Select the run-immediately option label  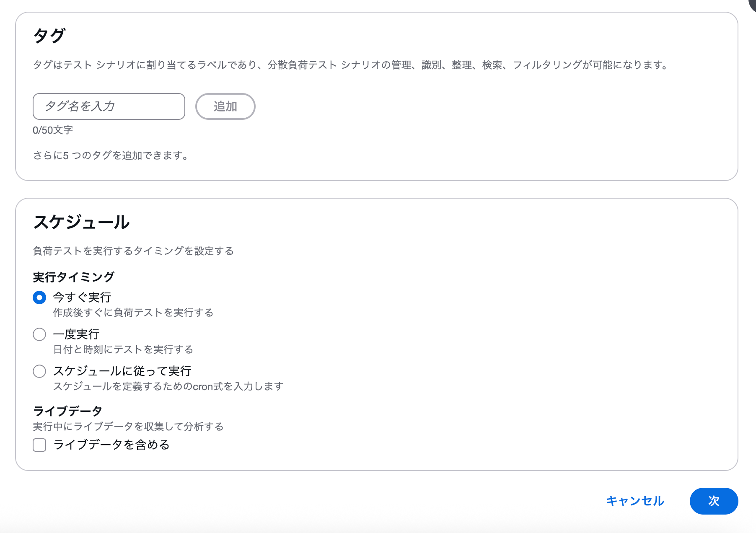pyautogui.click(x=82, y=298)
